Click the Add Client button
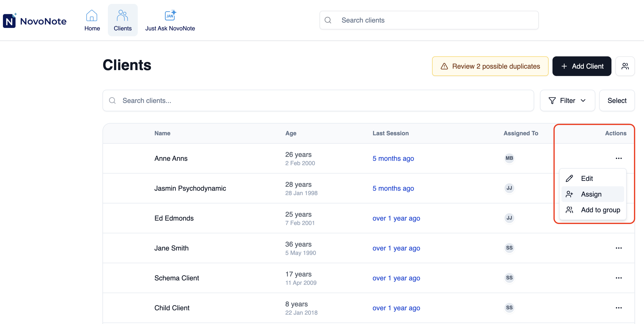Screen dimensions: 644x324 click(x=582, y=66)
